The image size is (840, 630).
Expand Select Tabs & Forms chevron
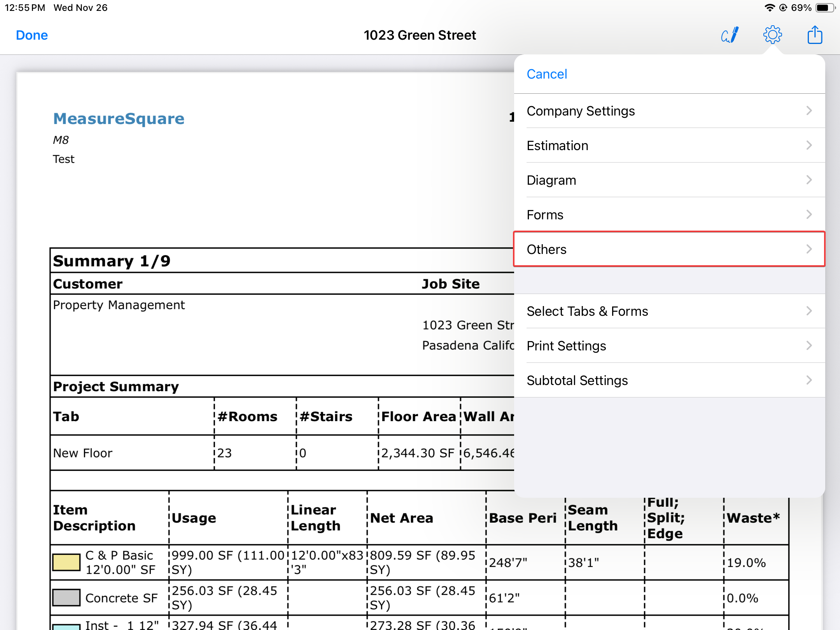[809, 311]
